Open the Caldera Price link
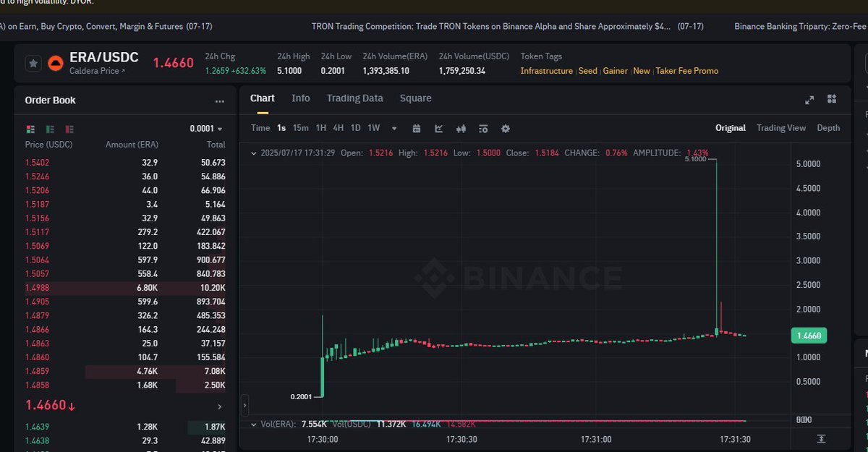Screen dimensions: 868x452 [x=97, y=71]
